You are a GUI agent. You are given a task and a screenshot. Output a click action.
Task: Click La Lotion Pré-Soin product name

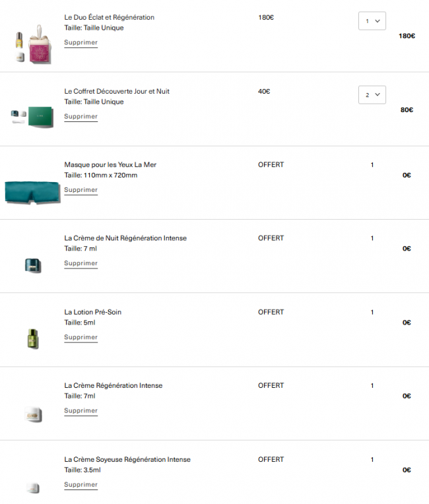coord(92,312)
